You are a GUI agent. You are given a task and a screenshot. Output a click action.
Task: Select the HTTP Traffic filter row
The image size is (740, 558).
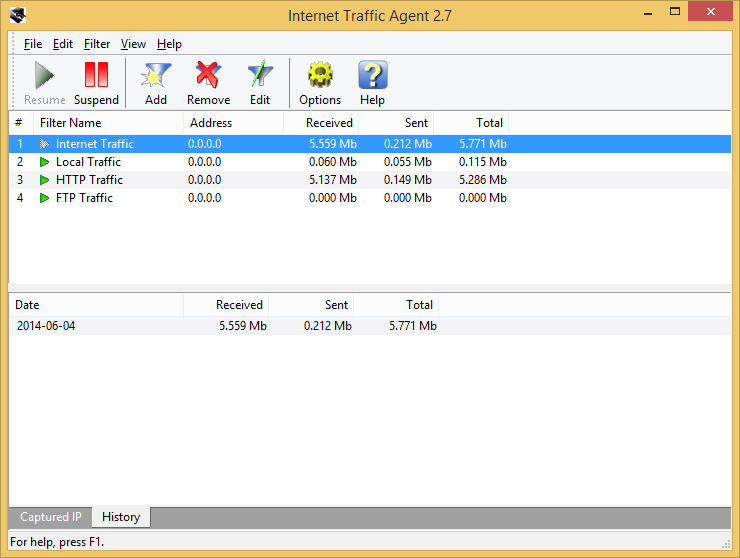point(370,180)
